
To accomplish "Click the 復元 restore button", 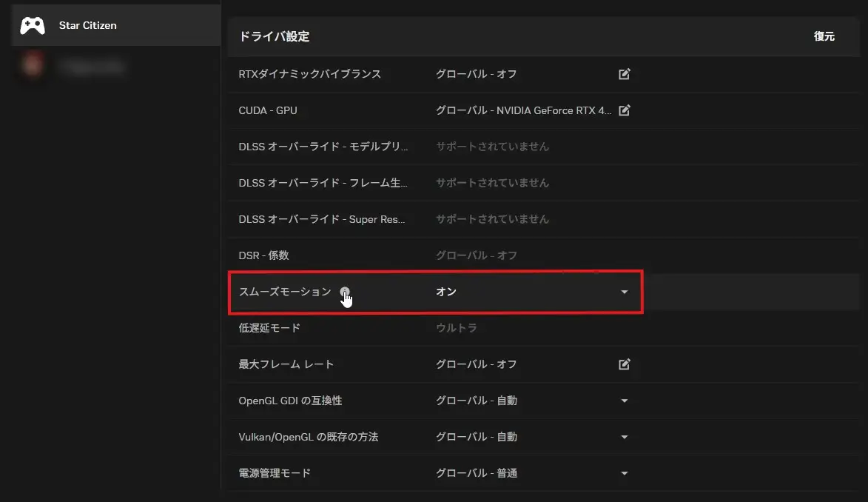I will [x=824, y=36].
